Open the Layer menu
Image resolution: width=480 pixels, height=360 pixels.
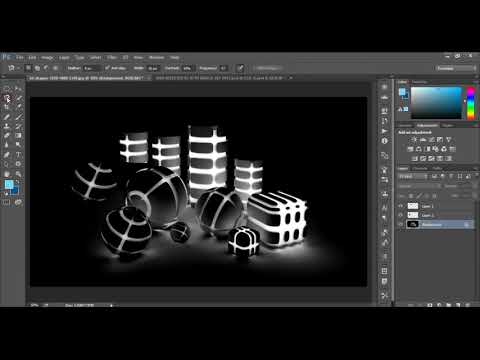click(64, 58)
